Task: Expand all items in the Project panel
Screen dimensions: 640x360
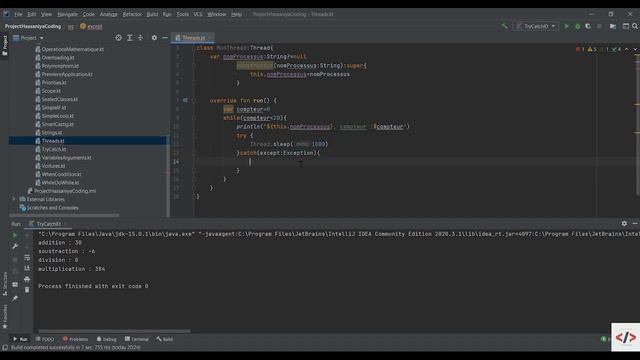Action: 129,38
